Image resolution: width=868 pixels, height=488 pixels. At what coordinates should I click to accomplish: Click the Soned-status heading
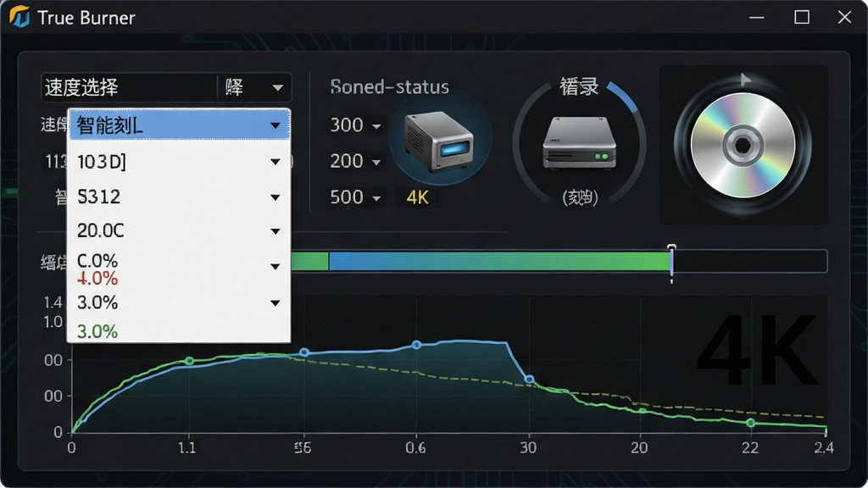(x=389, y=87)
